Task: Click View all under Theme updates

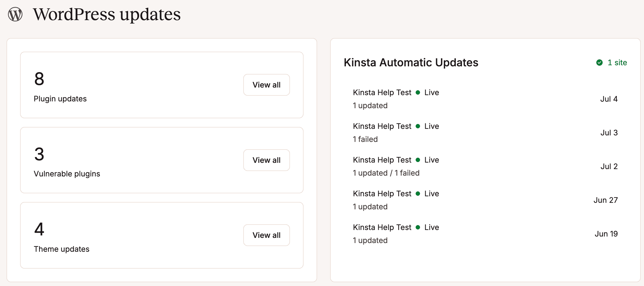Action: (266, 235)
